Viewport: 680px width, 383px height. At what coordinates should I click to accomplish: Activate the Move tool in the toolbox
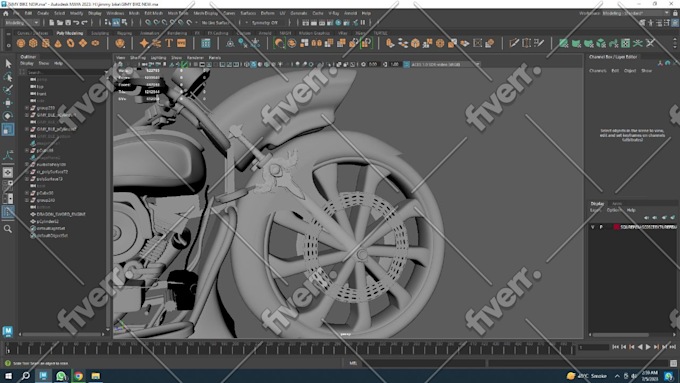pyautogui.click(x=8, y=103)
